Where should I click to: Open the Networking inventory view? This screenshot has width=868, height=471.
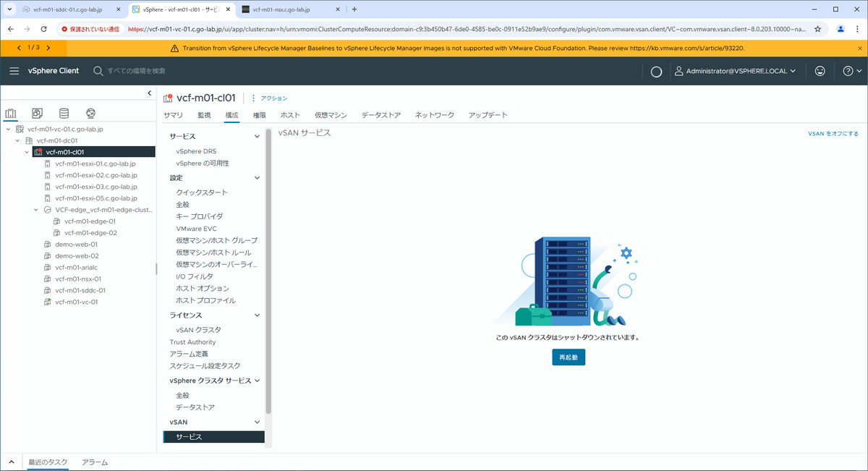click(x=90, y=114)
